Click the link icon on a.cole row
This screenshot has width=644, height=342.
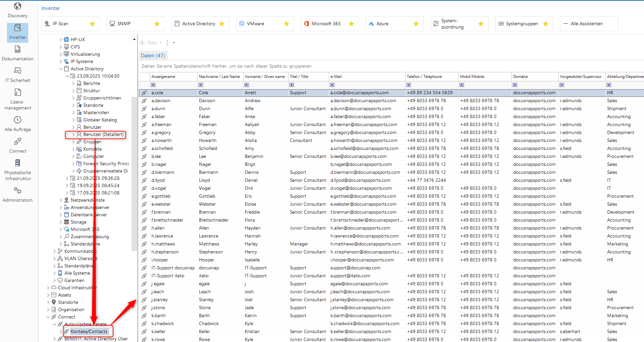click(144, 93)
